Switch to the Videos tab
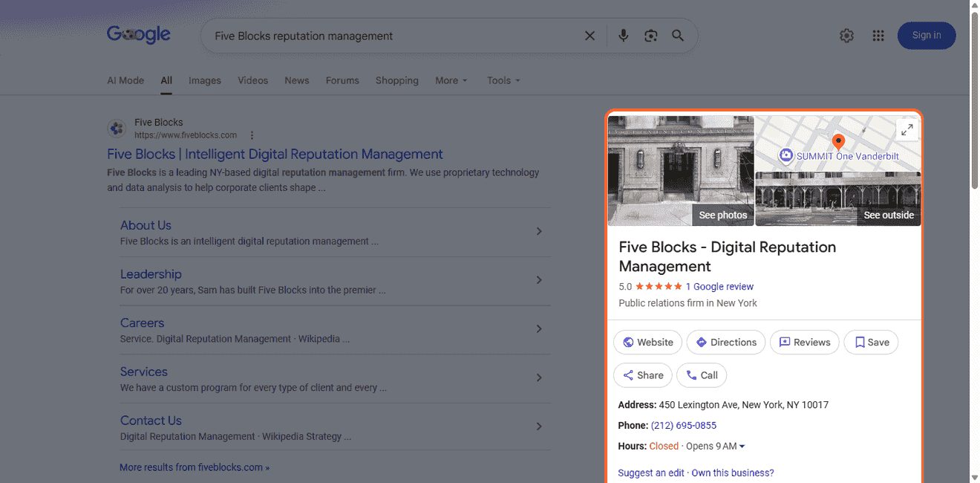Image resolution: width=980 pixels, height=483 pixels. (x=253, y=80)
